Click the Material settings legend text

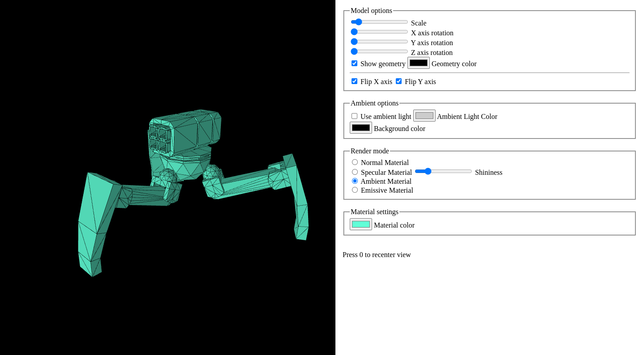point(374,212)
